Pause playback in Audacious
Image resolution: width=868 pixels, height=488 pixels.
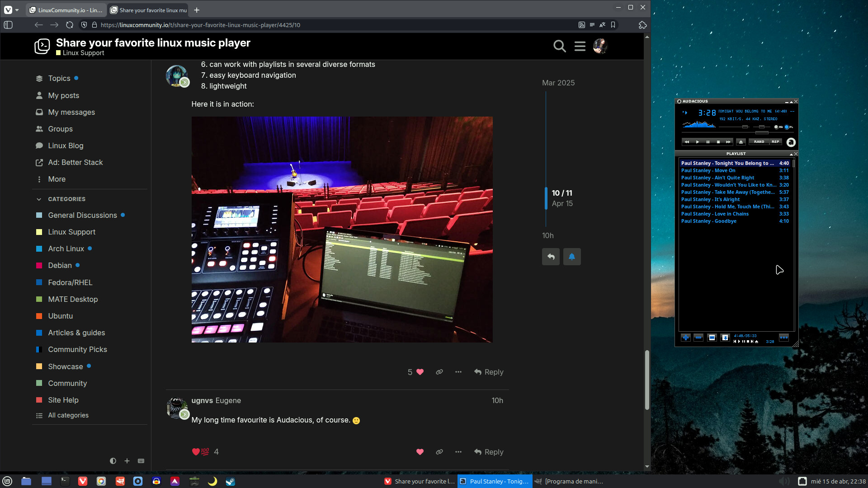tap(708, 142)
